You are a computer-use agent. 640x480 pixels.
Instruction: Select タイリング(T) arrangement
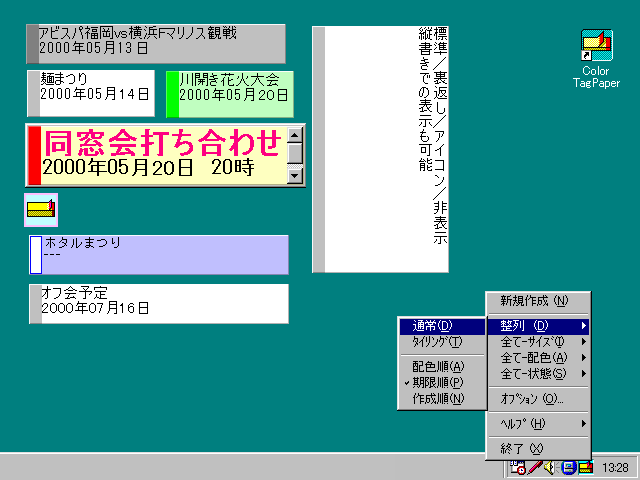pos(442,342)
